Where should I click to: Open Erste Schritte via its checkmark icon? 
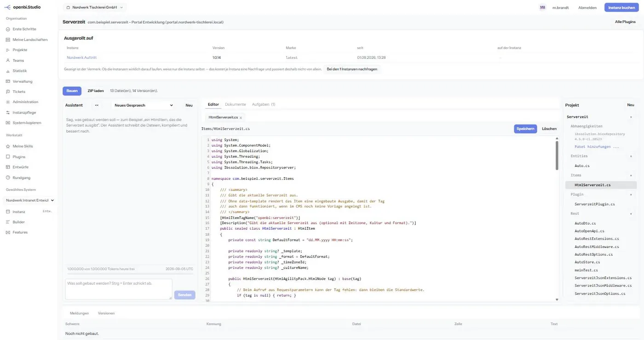pyautogui.click(x=8, y=29)
